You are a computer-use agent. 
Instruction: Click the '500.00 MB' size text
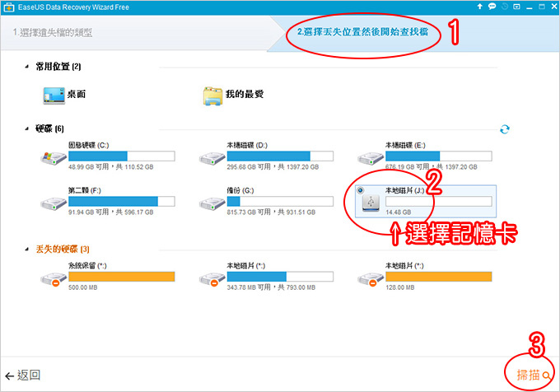pyautogui.click(x=83, y=287)
